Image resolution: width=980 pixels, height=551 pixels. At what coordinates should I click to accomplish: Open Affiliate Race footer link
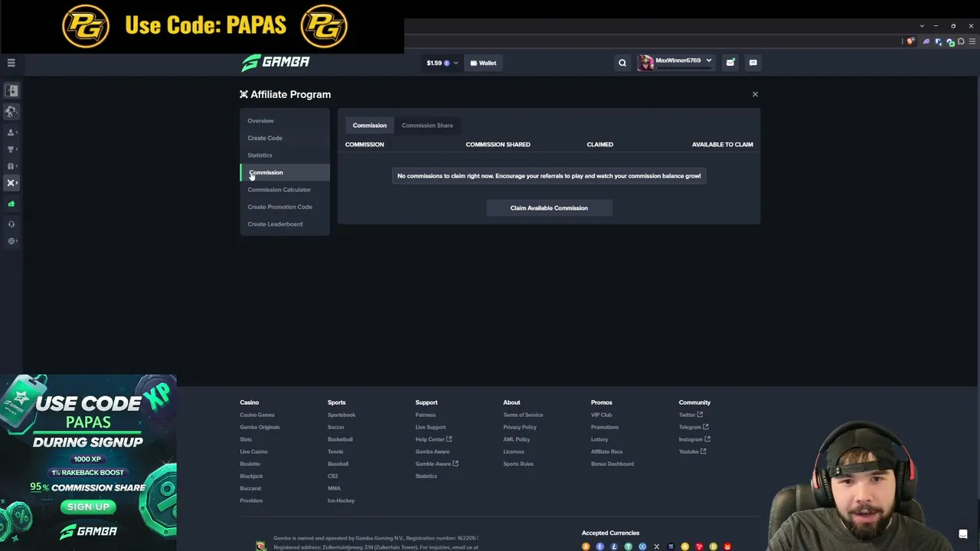pyautogui.click(x=607, y=452)
